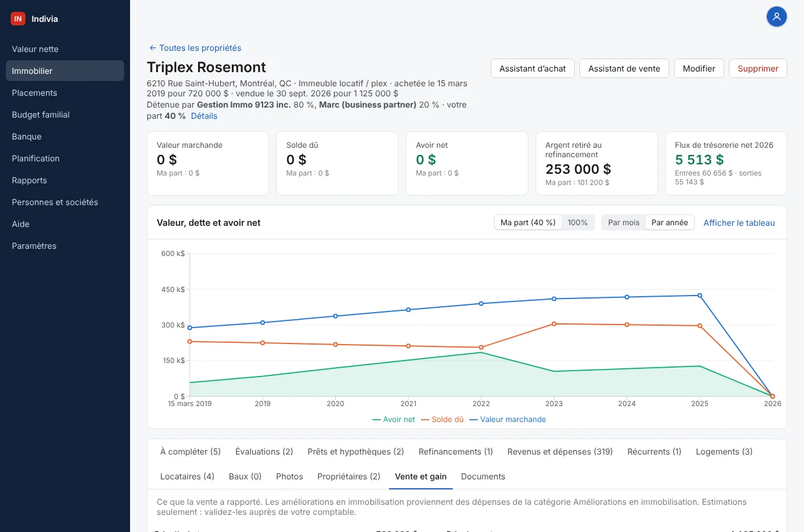Click the Modifier button

(x=699, y=69)
